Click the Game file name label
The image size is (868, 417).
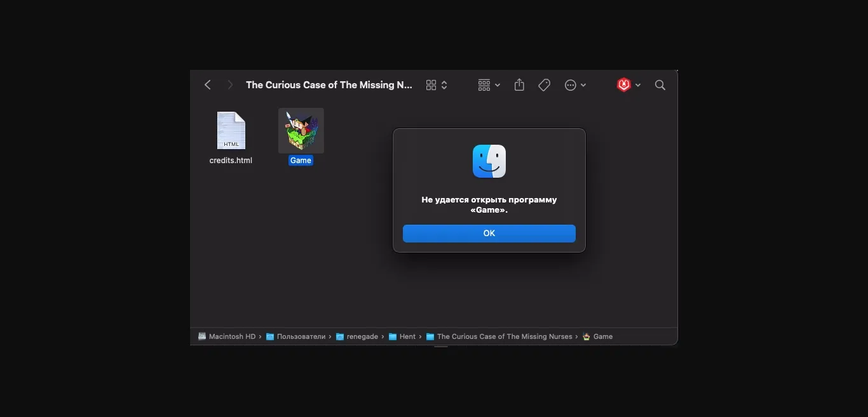coord(301,161)
